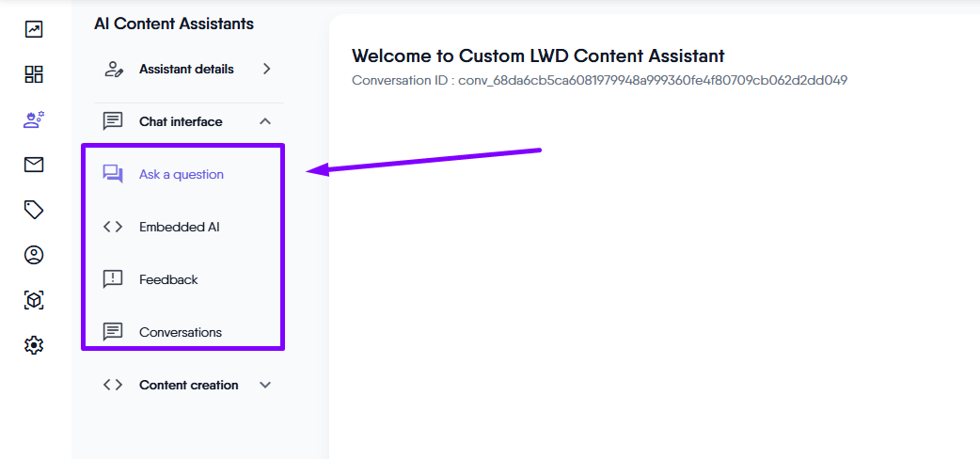Click the Ask a question chat icon
This screenshot has width=980, height=459.
(113, 174)
